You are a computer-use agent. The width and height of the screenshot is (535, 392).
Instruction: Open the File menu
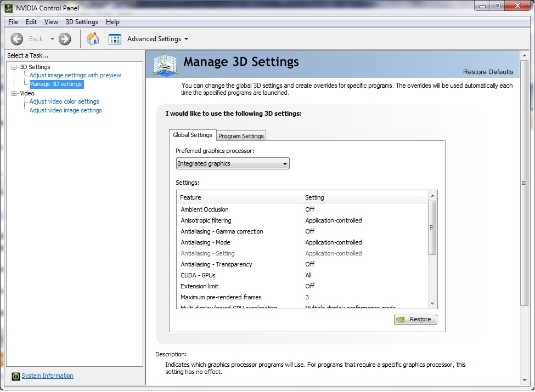click(13, 22)
